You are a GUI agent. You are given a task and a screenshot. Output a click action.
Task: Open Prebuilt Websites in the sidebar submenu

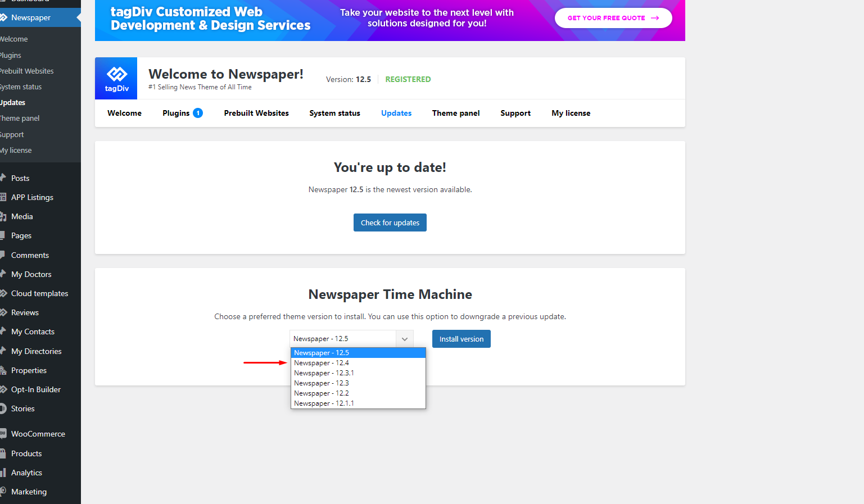click(27, 71)
